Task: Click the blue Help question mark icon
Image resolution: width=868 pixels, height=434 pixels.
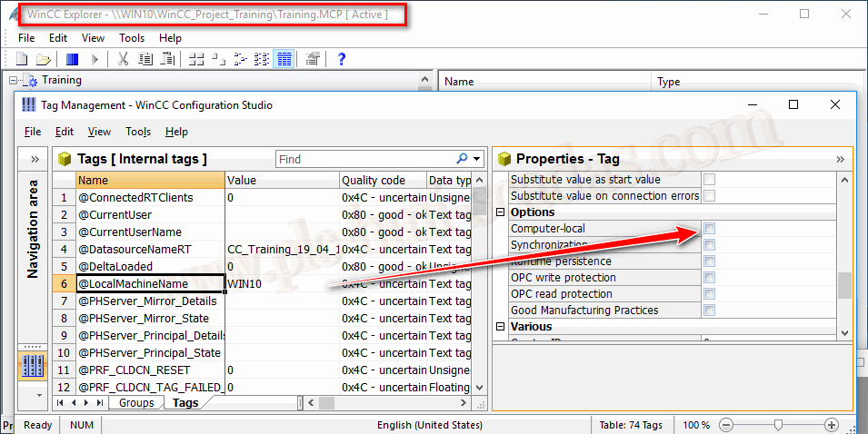Action: click(x=341, y=60)
